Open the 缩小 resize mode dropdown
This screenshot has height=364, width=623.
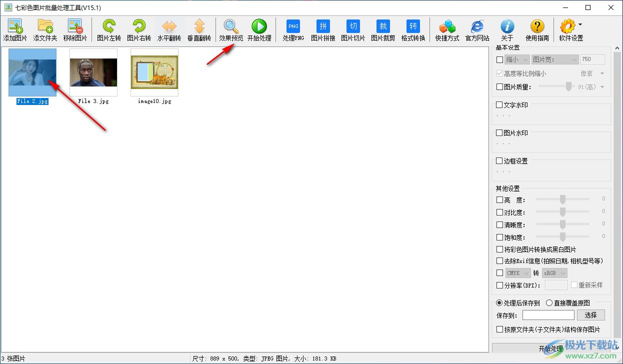pos(517,59)
